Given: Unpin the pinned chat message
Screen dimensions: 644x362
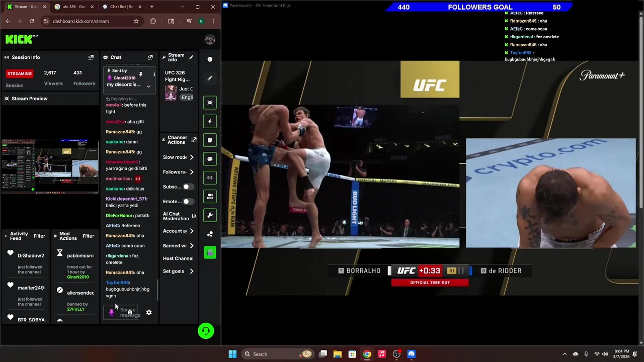Looking at the screenshot, I should point(141,74).
